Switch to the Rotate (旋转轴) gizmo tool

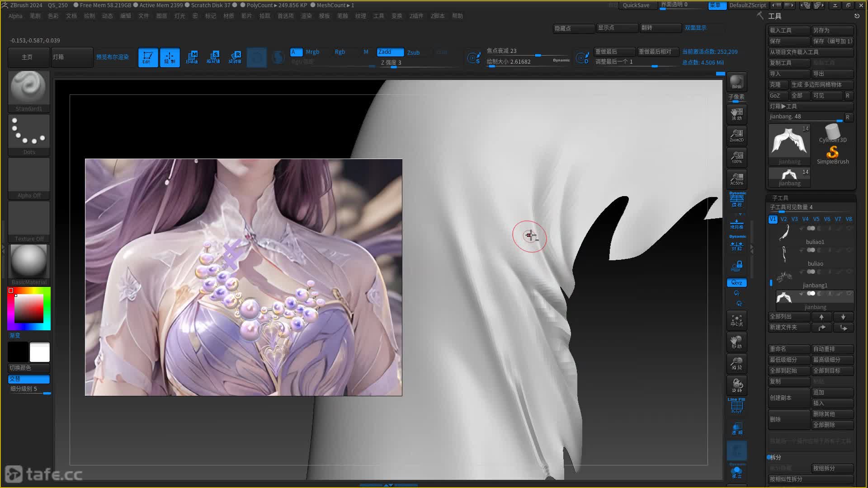(x=235, y=57)
